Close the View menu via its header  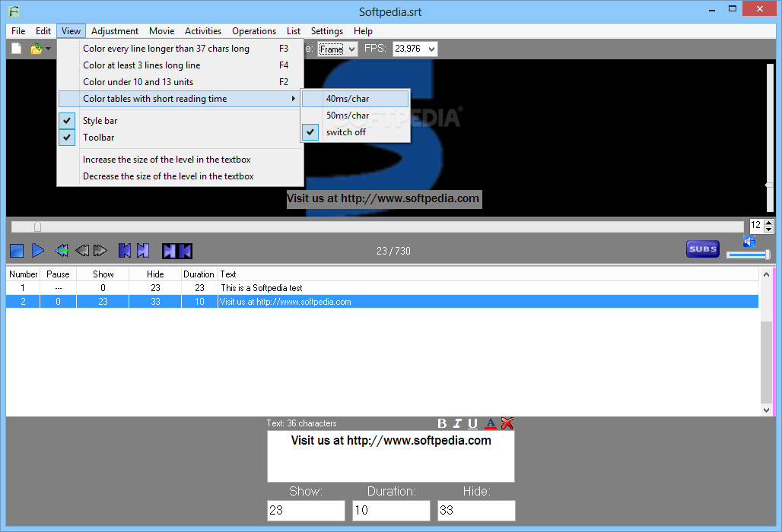(72, 31)
